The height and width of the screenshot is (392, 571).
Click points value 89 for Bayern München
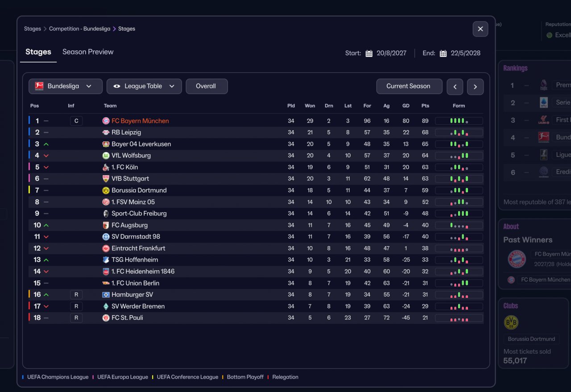point(425,121)
